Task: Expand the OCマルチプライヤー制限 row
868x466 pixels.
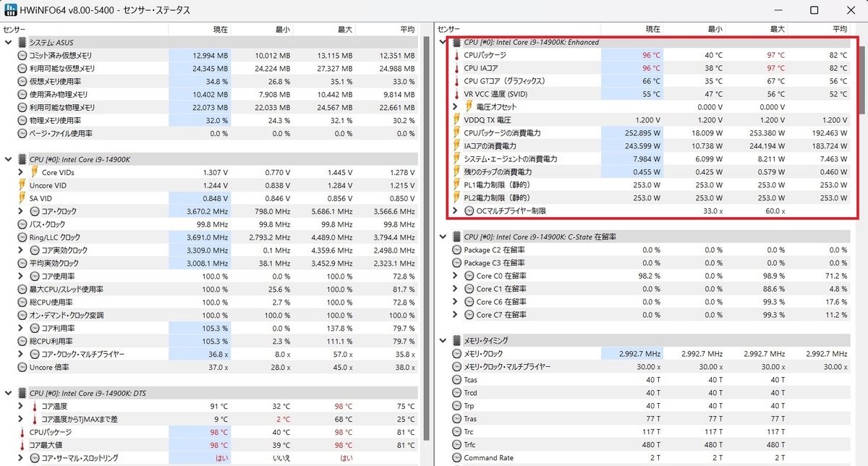Action: (454, 211)
